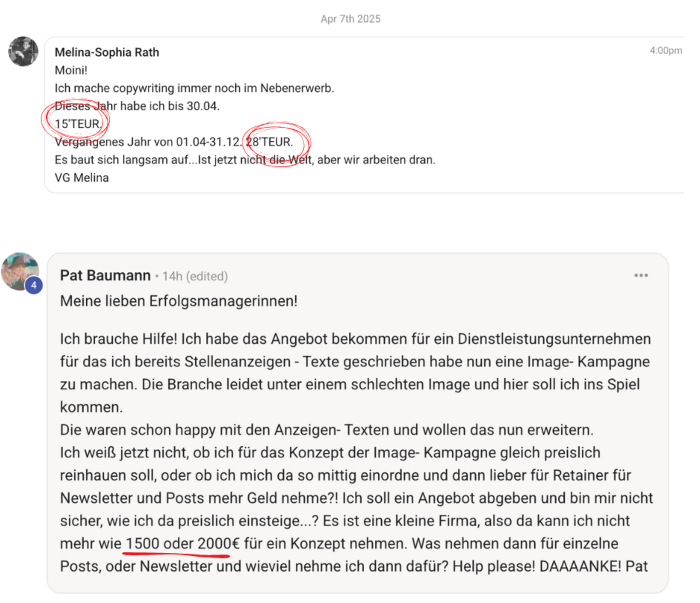Image resolution: width=700 pixels, height=603 pixels.
Task: Click the DAAAANKE! Pat closing text
Action: click(x=594, y=566)
